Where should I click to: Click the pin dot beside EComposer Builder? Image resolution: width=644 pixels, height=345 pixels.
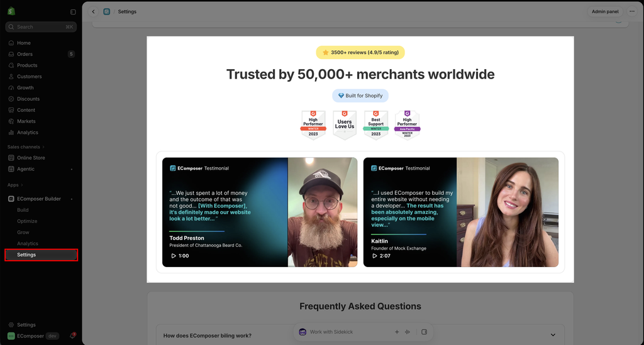[x=72, y=199]
